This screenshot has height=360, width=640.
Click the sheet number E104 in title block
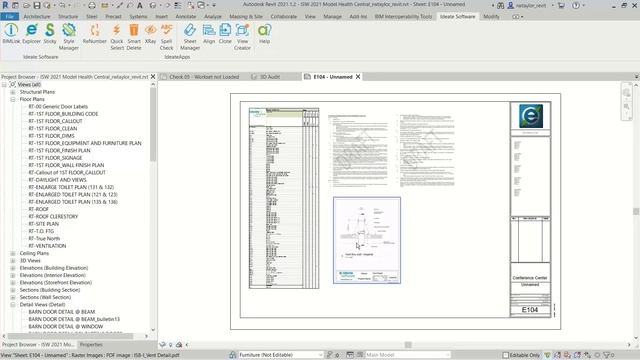click(530, 310)
